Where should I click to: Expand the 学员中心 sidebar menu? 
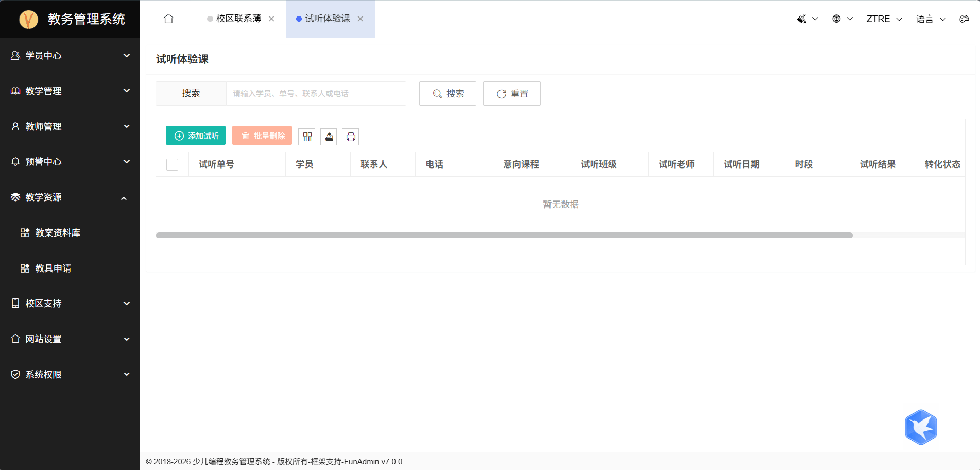[x=70, y=56]
